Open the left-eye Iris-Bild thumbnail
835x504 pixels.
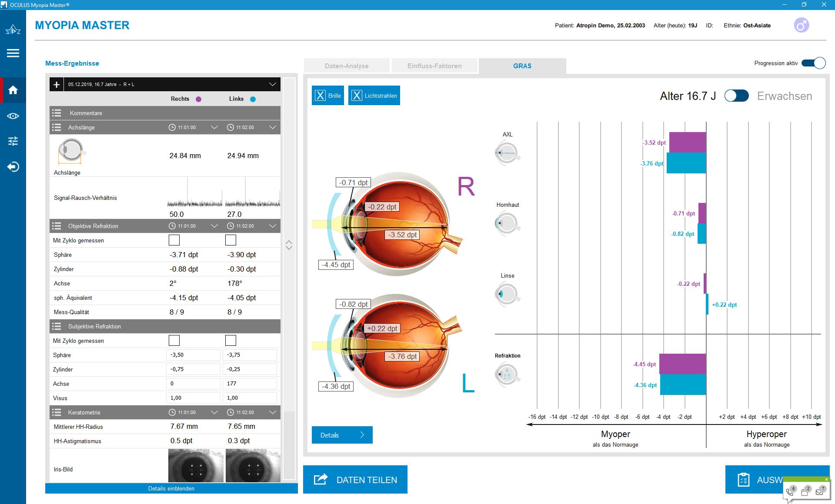pos(253,466)
